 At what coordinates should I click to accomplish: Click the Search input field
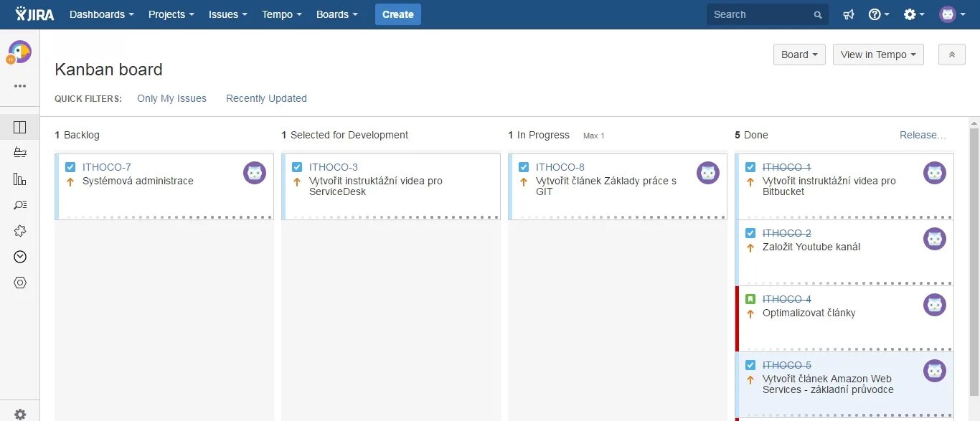760,14
